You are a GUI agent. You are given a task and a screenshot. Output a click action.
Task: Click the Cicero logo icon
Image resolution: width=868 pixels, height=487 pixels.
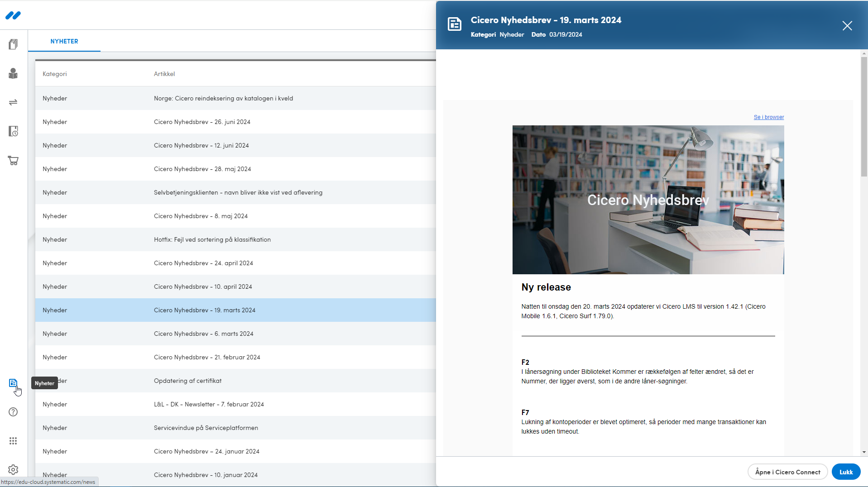[x=13, y=15]
